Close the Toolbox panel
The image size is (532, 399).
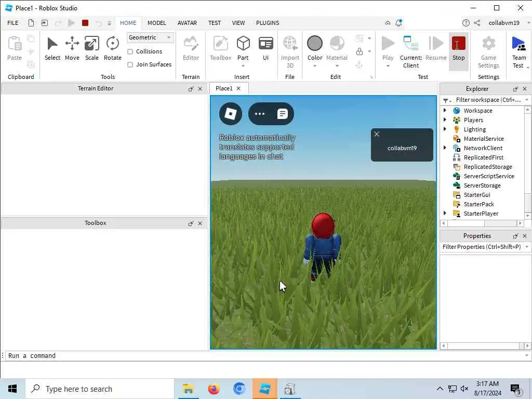(x=200, y=223)
